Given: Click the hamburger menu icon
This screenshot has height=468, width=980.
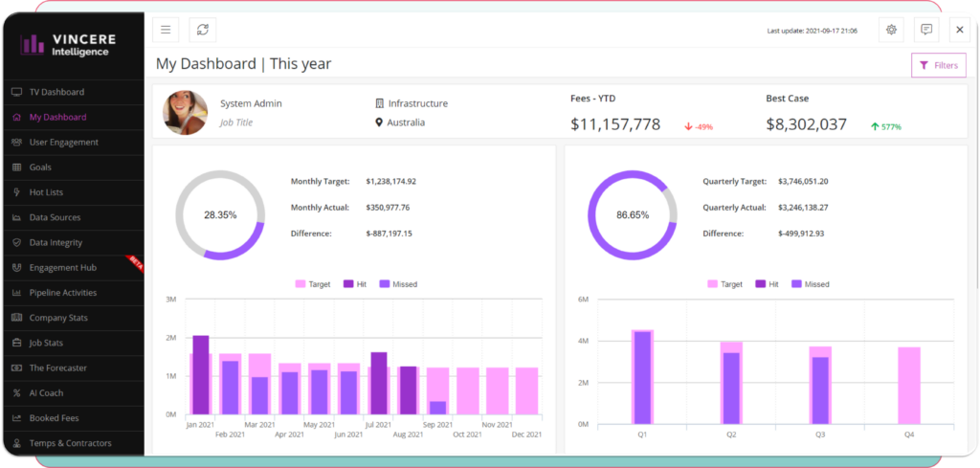Looking at the screenshot, I should pos(166,30).
